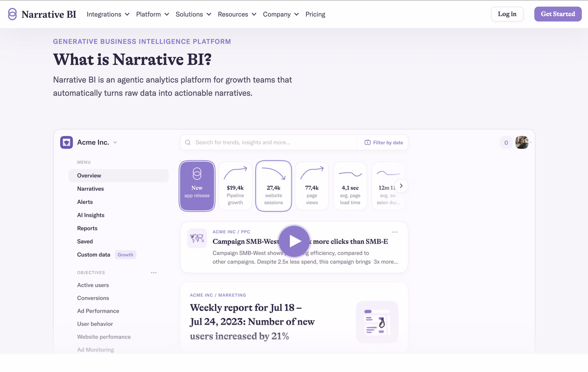Open the user avatar profile menu
The height and width of the screenshot is (372, 588).
tap(522, 142)
